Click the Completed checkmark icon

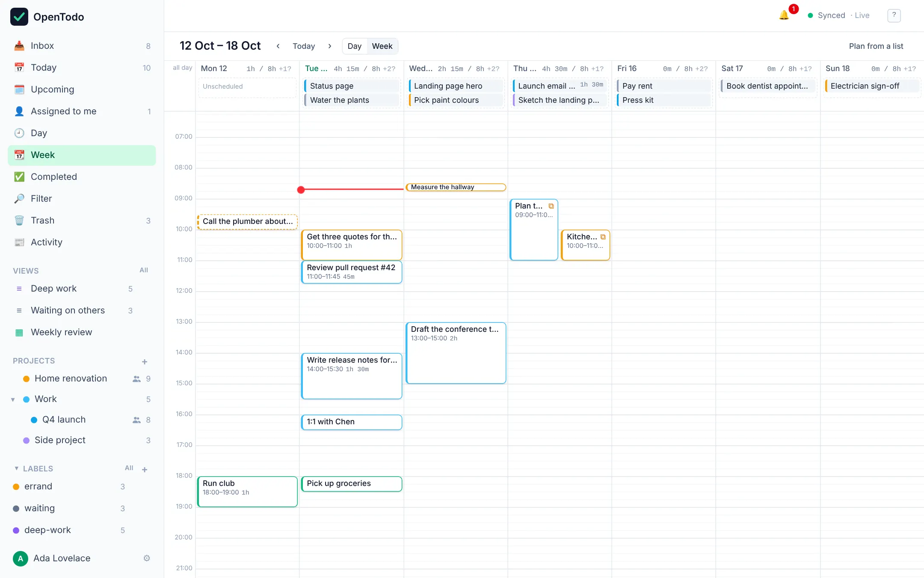pyautogui.click(x=19, y=177)
